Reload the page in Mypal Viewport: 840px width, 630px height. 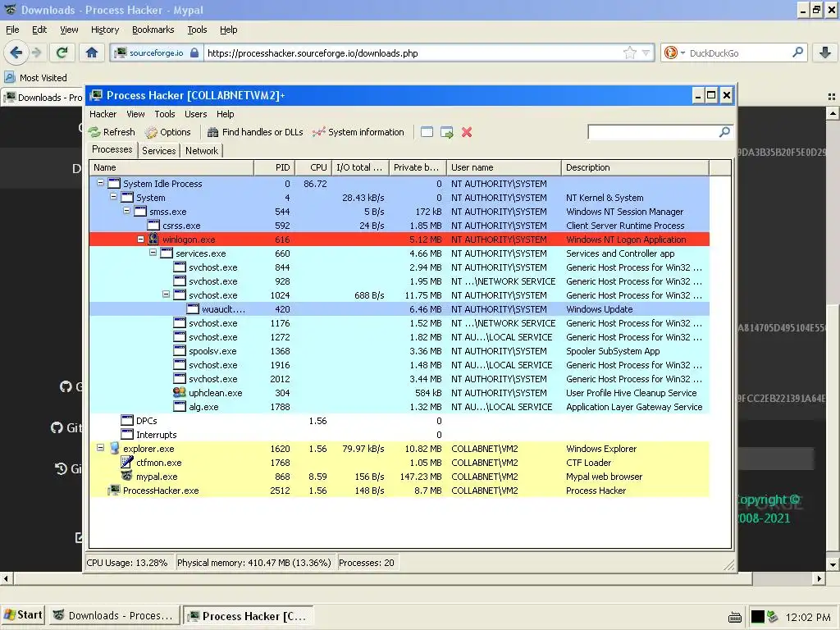(62, 52)
